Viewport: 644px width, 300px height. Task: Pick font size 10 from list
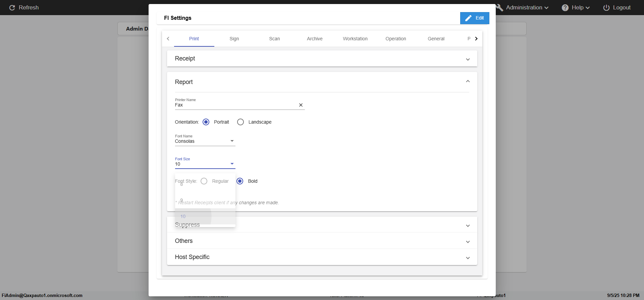click(205, 216)
